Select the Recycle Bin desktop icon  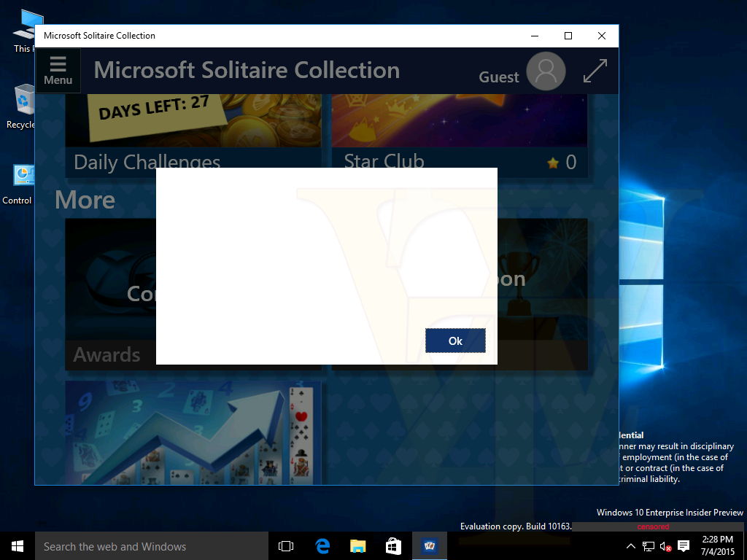[21, 106]
